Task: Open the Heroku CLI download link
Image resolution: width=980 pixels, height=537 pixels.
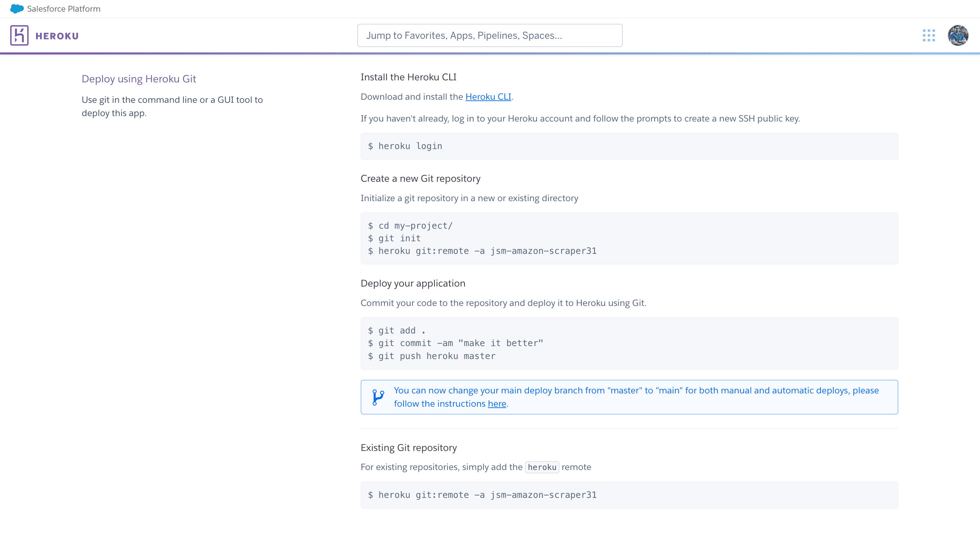Action: click(488, 97)
